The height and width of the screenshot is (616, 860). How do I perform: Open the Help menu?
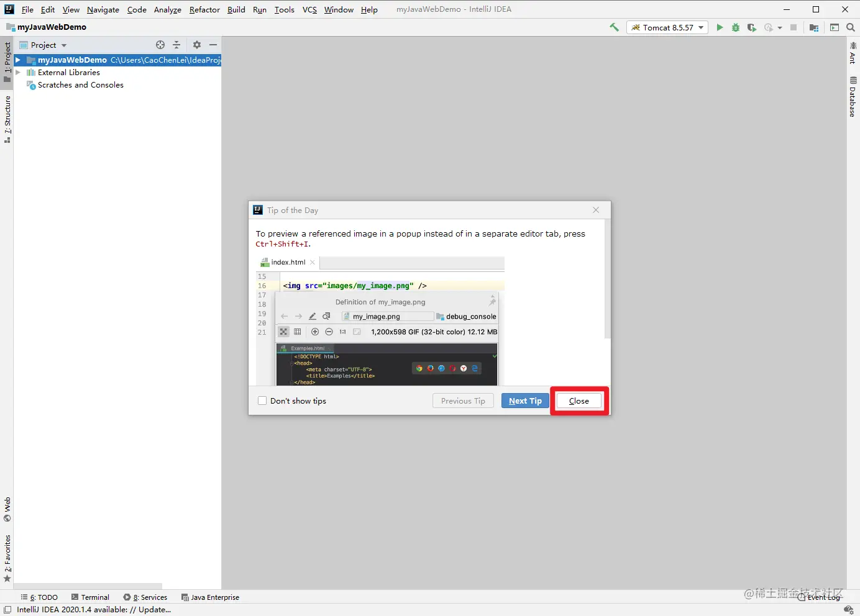click(369, 9)
